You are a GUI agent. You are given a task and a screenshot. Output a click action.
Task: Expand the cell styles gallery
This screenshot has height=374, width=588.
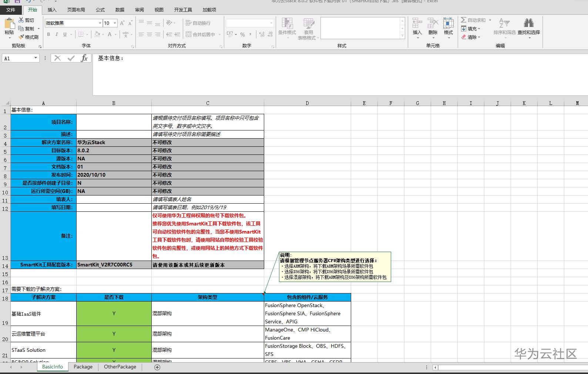tap(402, 36)
